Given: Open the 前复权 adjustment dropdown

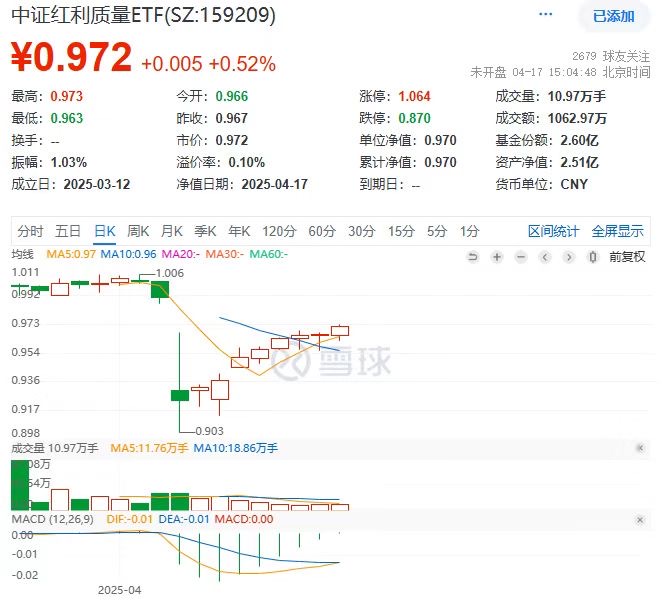Looking at the screenshot, I should coord(627,257).
